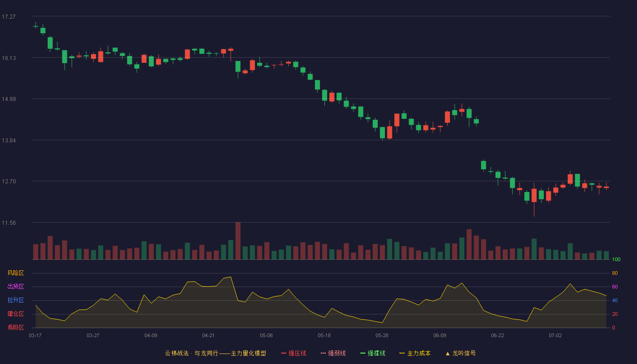Image resolution: width=637 pixels, height=364 pixels.
Task: Click the 建仓区 zone label
Action: (x=16, y=314)
